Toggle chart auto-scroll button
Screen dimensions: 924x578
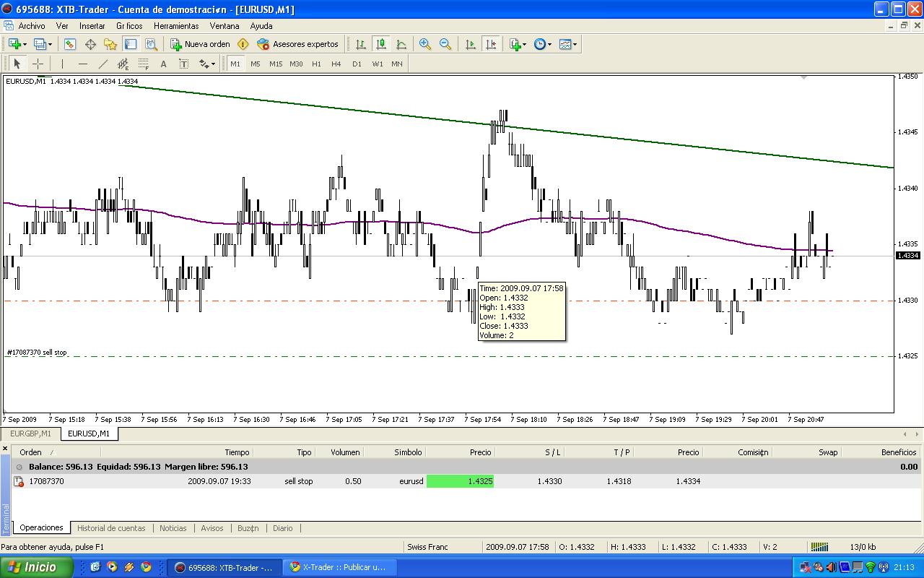tap(471, 44)
